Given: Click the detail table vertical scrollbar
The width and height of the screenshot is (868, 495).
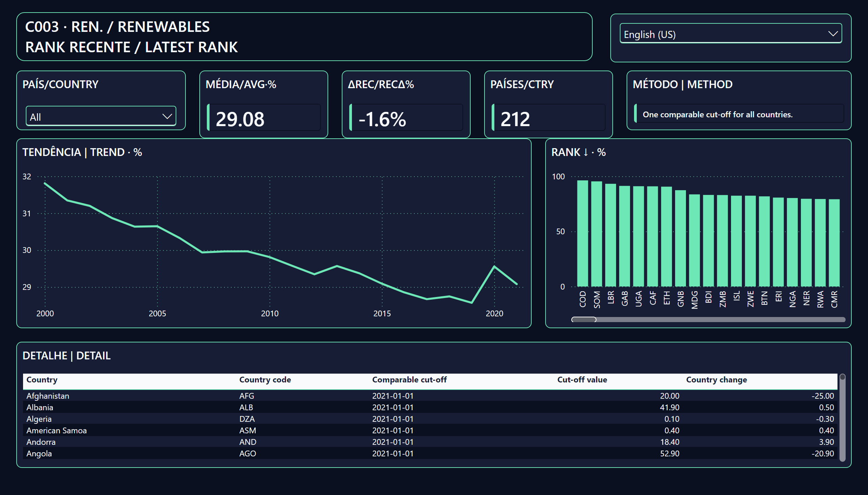Looking at the screenshot, I should (842, 418).
